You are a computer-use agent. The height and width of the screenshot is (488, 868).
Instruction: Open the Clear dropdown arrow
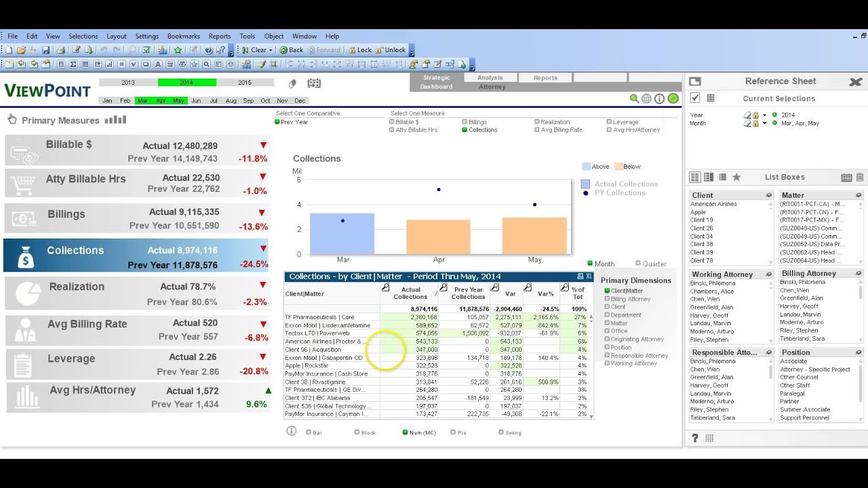[271, 50]
